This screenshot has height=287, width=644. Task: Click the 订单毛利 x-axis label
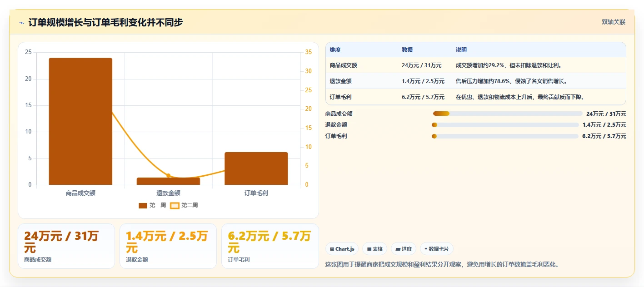tap(256, 193)
